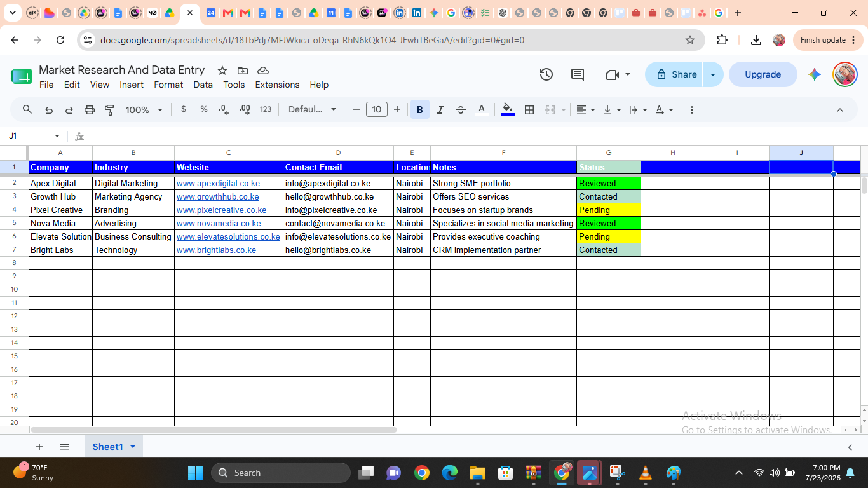Open vertical align dropdown
Screen dimensions: 868x488
coord(612,109)
